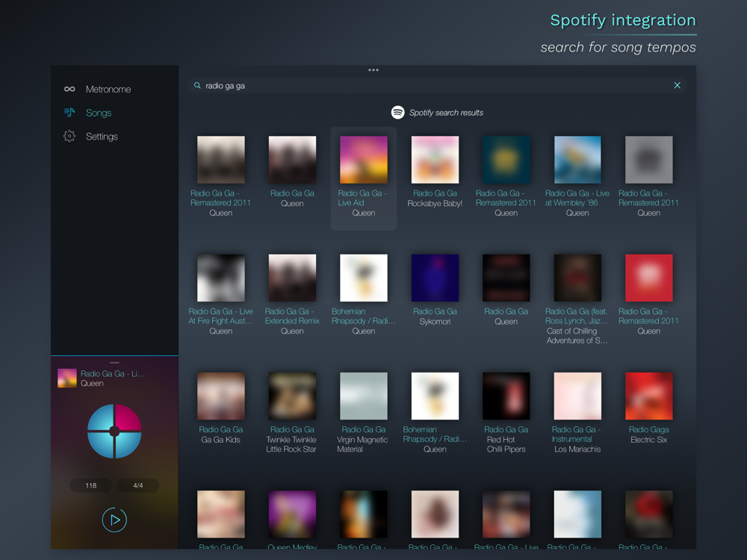Click the Virgin Magnetic Material artist name
747x560 pixels.
click(x=362, y=444)
